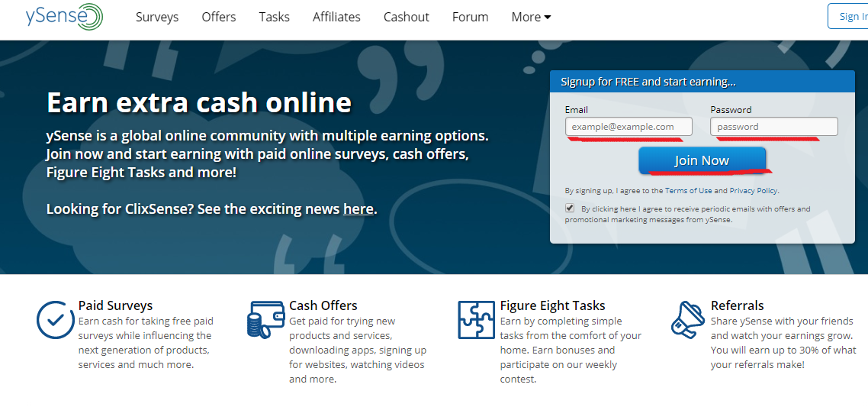Click the 'Email' field label
868x407 pixels.
(x=577, y=110)
